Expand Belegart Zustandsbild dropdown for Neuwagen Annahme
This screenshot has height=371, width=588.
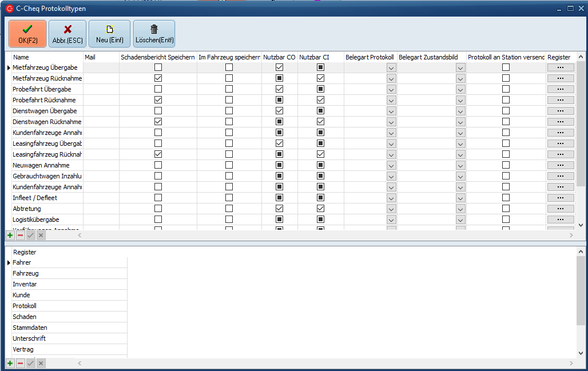tap(460, 165)
